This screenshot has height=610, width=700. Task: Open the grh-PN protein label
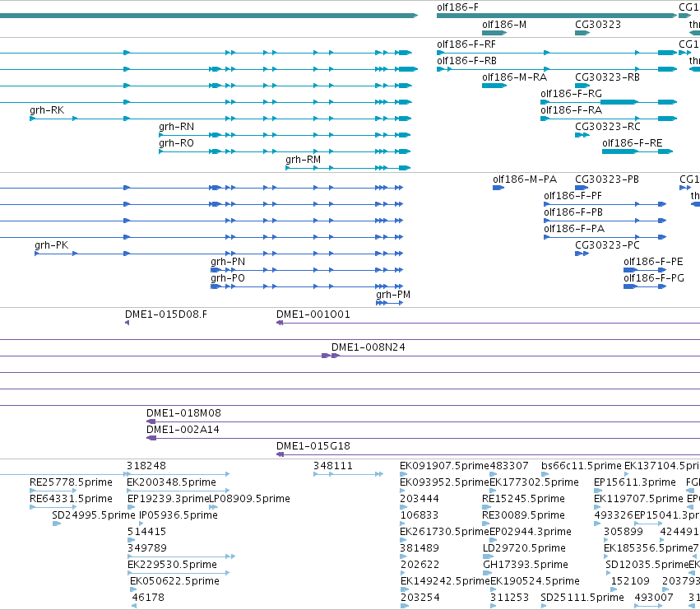228,262
